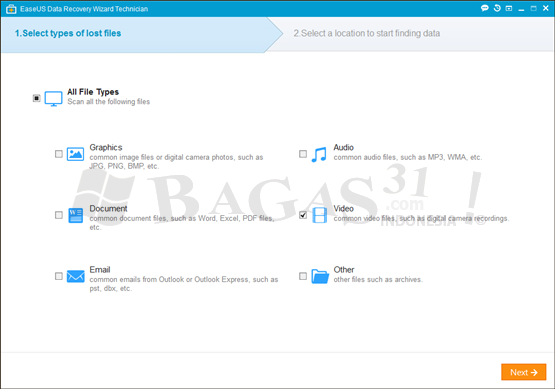Viewport: 555px width, 389px height.
Task: Close the EaseUS window
Action: tap(546, 8)
